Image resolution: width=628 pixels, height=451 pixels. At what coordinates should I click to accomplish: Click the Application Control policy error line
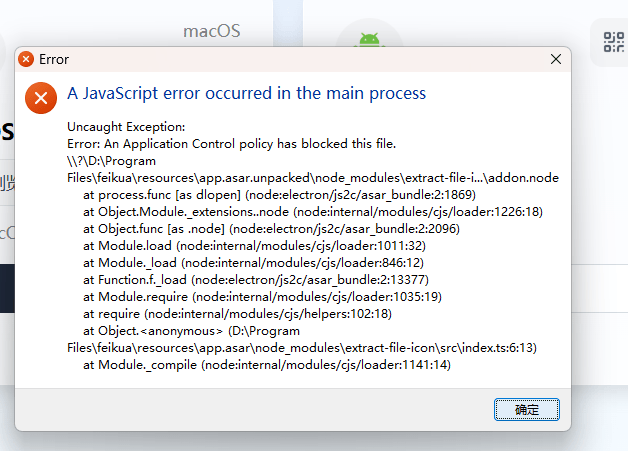tap(231, 144)
